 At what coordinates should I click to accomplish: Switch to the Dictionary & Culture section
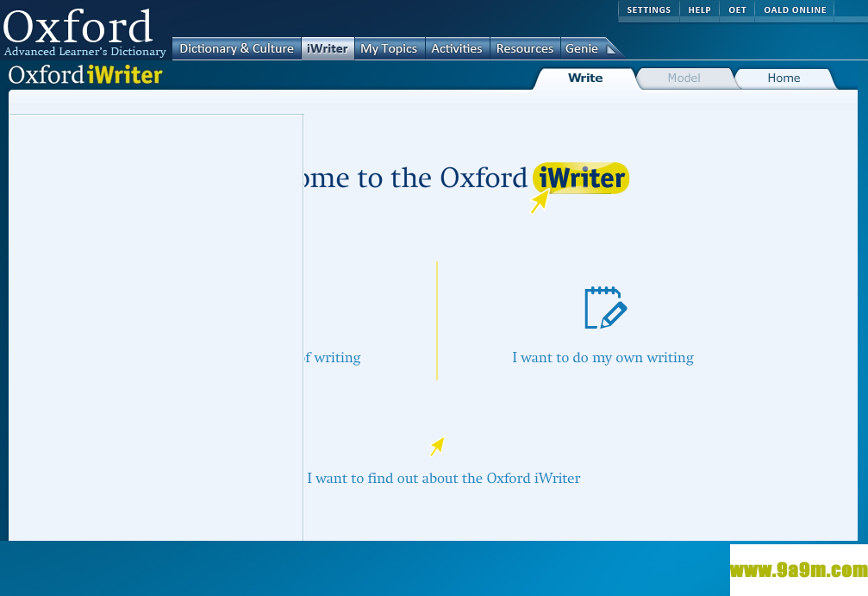236,49
